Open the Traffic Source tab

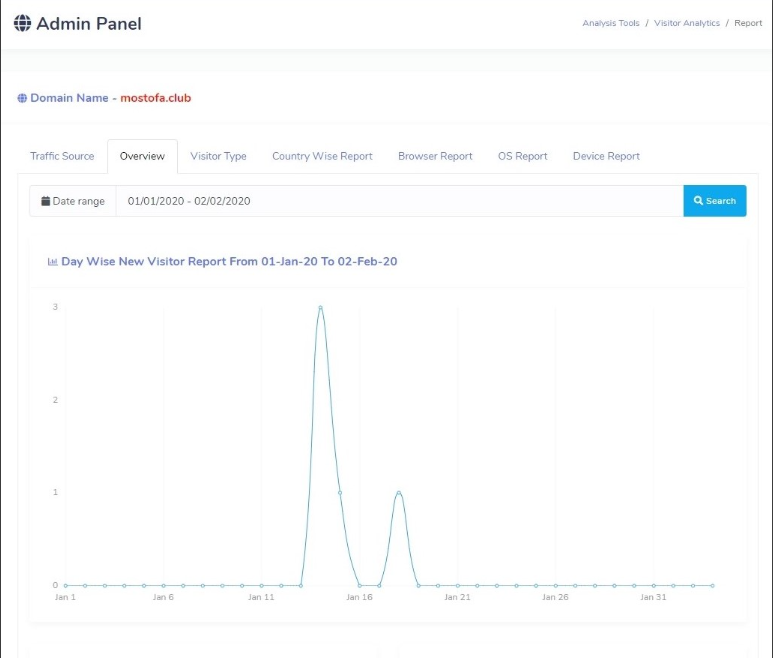[62, 156]
